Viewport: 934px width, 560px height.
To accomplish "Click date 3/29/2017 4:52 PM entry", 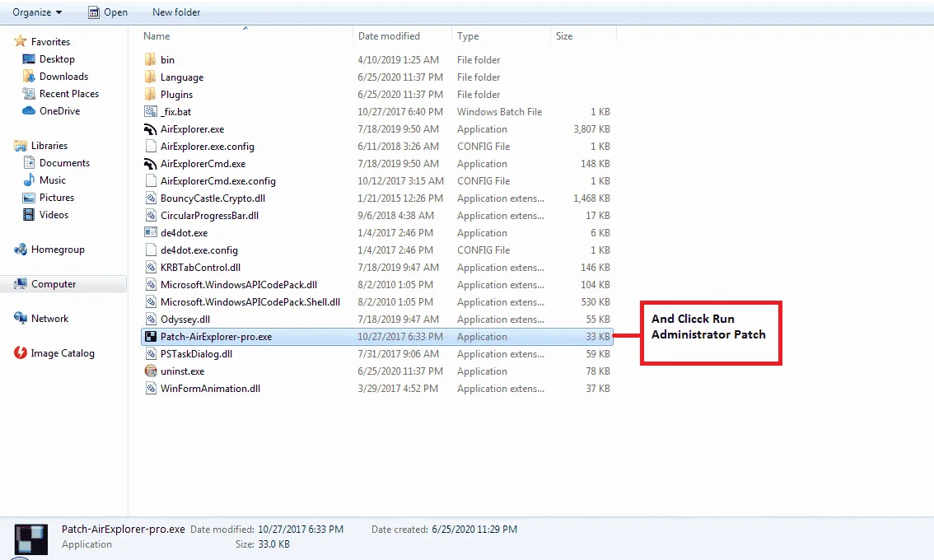I will [398, 388].
